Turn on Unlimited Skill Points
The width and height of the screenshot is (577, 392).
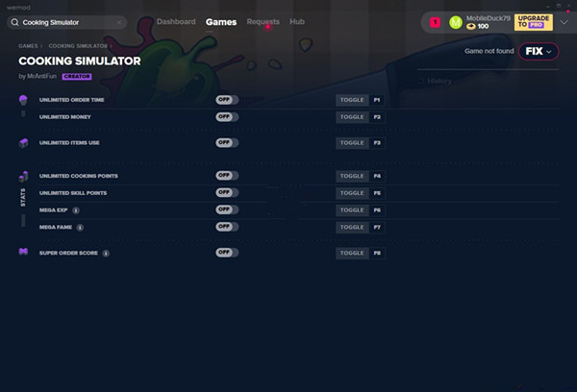point(227,193)
